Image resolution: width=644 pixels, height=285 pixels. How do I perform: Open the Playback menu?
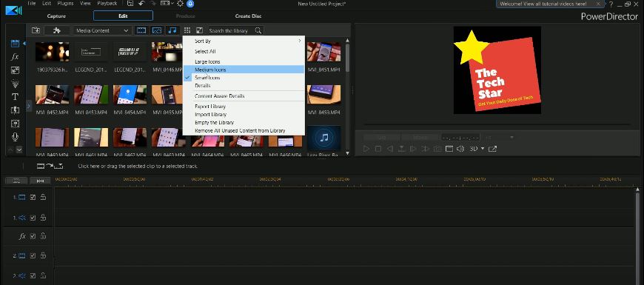click(107, 4)
